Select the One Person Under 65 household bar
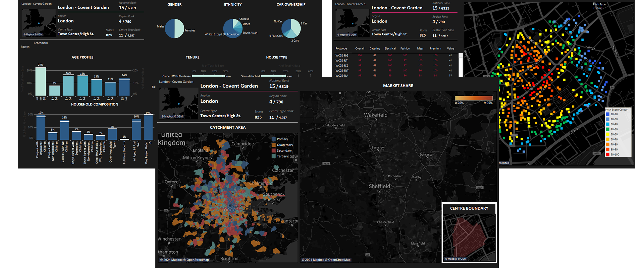The height and width of the screenshot is (268, 644). click(148, 127)
